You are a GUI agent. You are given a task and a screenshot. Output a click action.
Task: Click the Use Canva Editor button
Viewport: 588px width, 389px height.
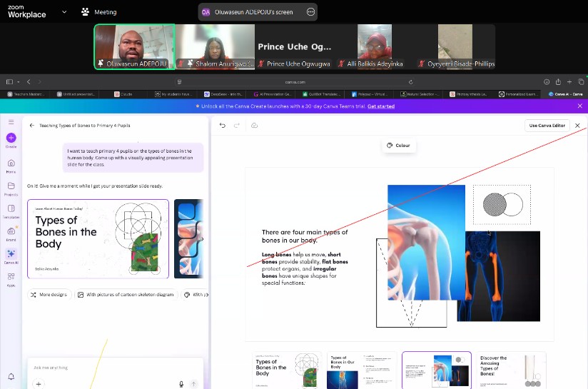[x=547, y=126]
